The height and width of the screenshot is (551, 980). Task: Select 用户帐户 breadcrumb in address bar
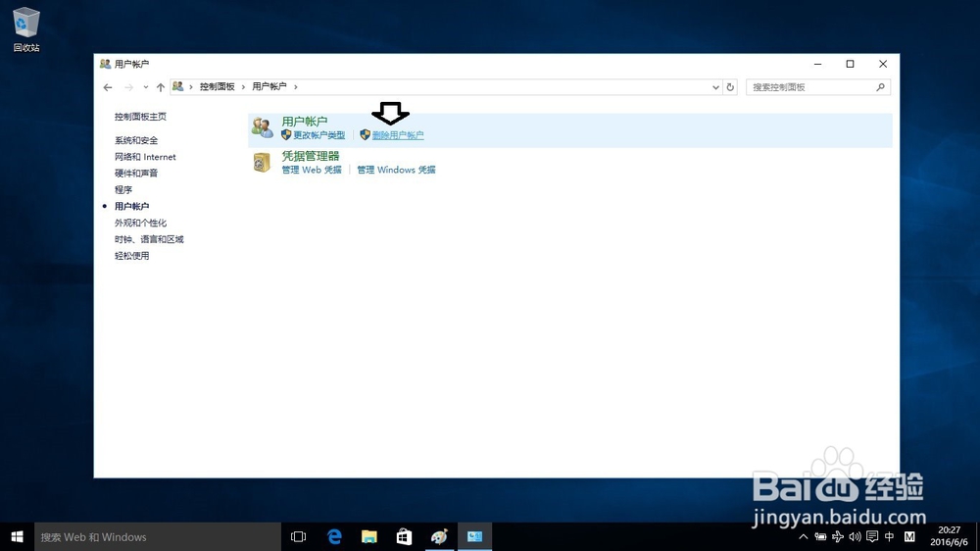tap(269, 87)
